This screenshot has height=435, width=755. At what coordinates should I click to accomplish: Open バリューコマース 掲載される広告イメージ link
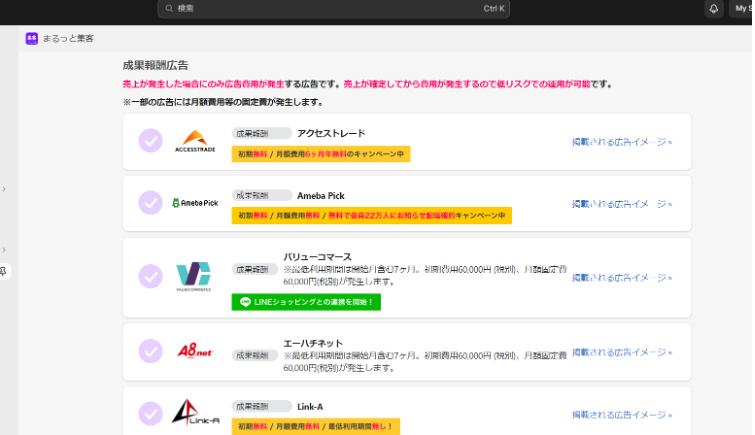622,277
